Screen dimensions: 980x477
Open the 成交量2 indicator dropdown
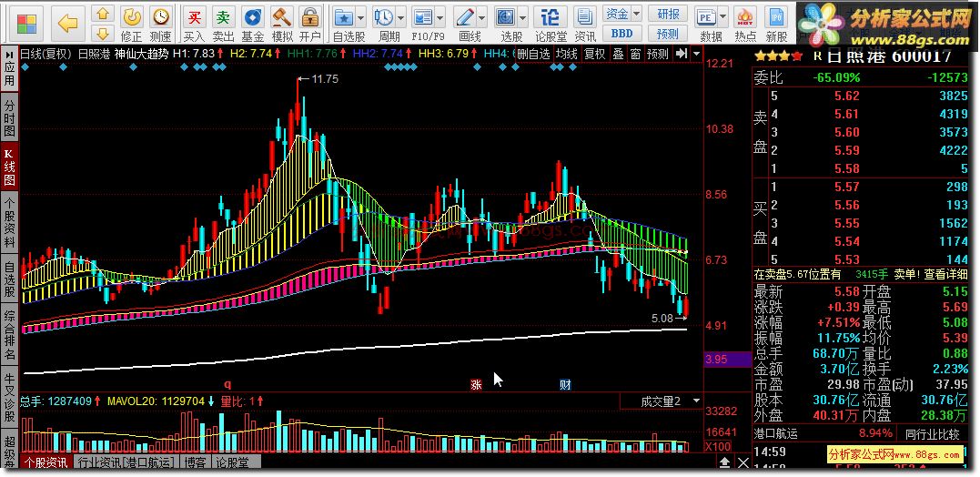tap(696, 401)
